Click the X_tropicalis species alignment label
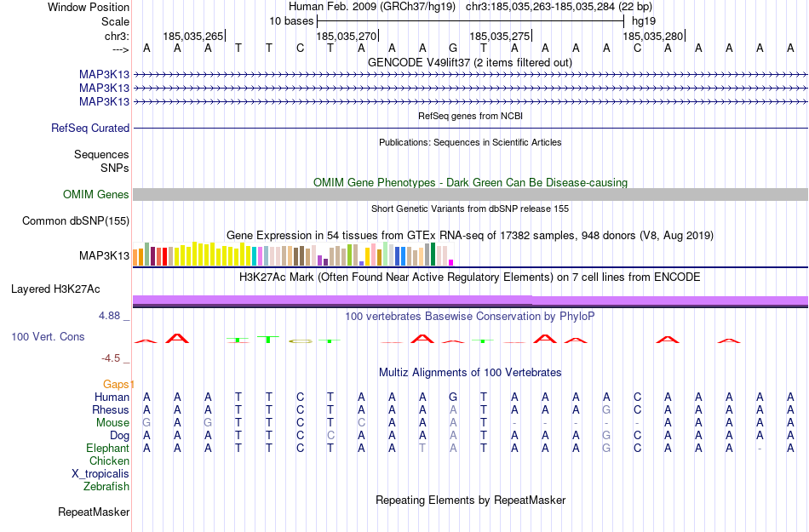The width and height of the screenshot is (809, 532). click(x=100, y=474)
